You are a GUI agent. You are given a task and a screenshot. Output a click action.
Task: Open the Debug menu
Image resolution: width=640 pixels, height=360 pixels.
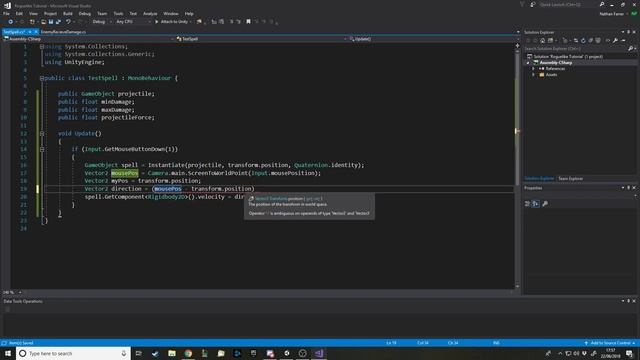tap(84, 13)
